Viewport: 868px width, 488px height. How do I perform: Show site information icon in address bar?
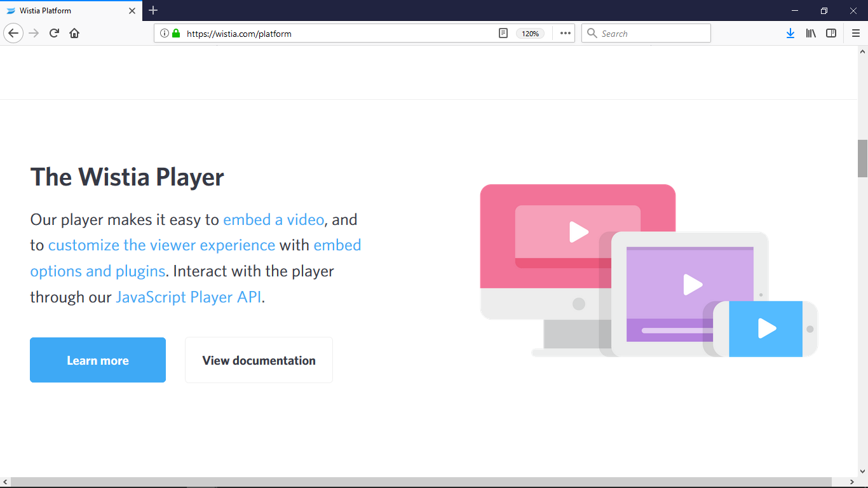[x=164, y=33]
